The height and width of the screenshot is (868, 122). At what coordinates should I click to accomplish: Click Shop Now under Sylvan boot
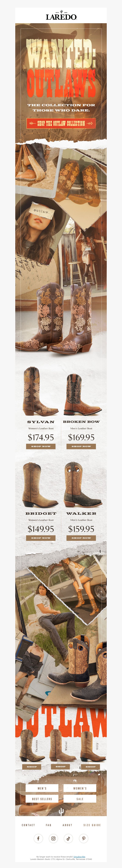(41, 446)
